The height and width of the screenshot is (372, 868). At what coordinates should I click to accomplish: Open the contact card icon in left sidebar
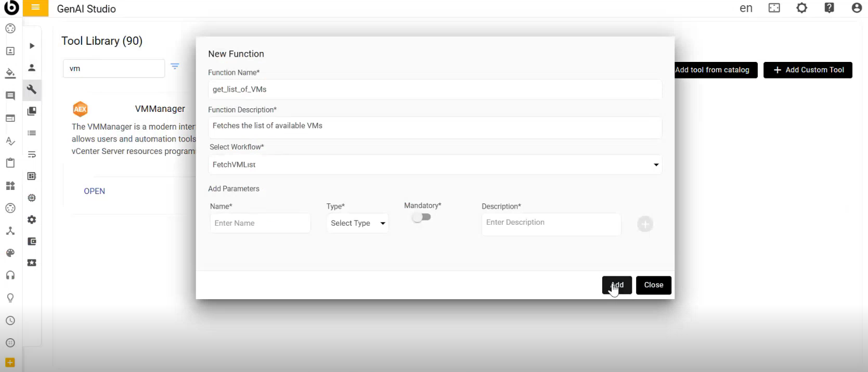pos(10,51)
